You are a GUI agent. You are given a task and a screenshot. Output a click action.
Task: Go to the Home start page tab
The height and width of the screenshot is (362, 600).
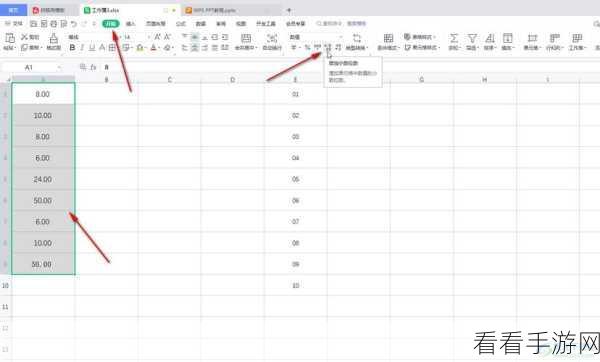pyautogui.click(x=13, y=10)
